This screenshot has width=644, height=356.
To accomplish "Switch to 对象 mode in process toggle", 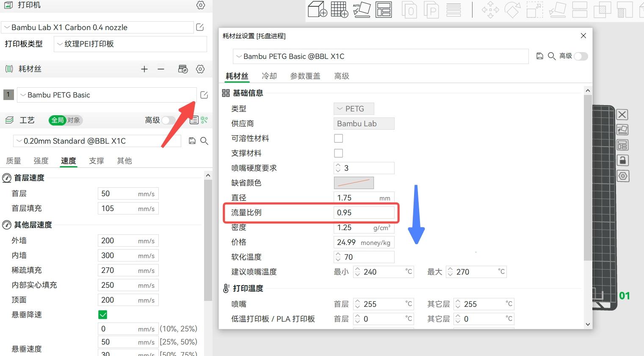I will [74, 120].
